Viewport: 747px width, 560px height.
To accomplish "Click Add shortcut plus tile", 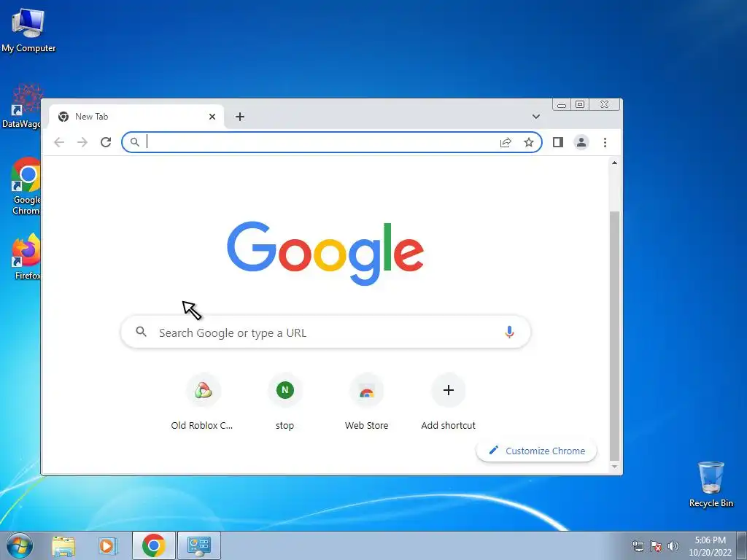I will tap(449, 402).
